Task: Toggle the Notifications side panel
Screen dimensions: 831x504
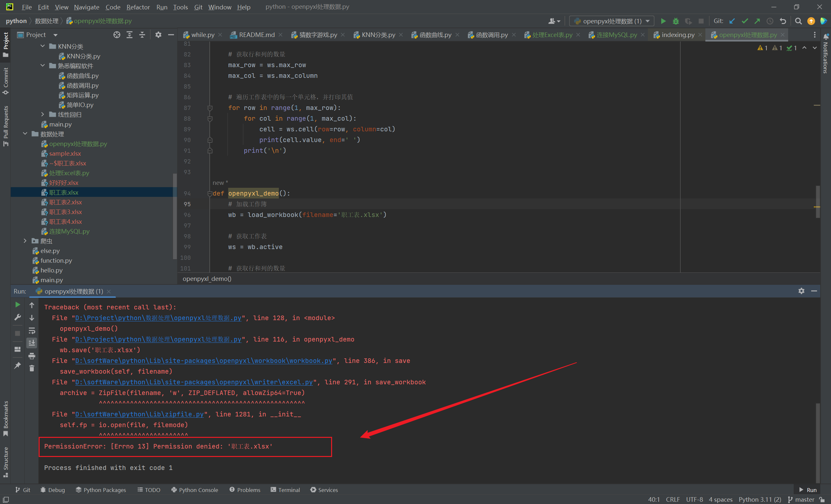Action: pos(825,53)
